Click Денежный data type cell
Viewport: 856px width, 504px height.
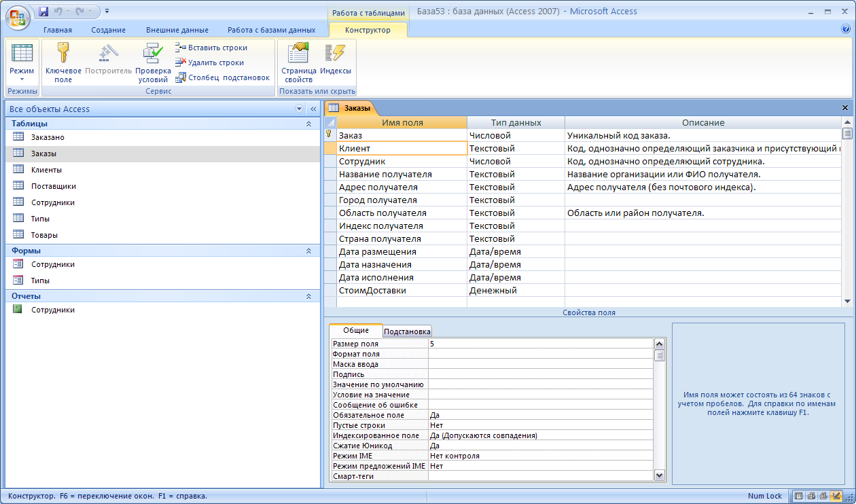point(516,291)
